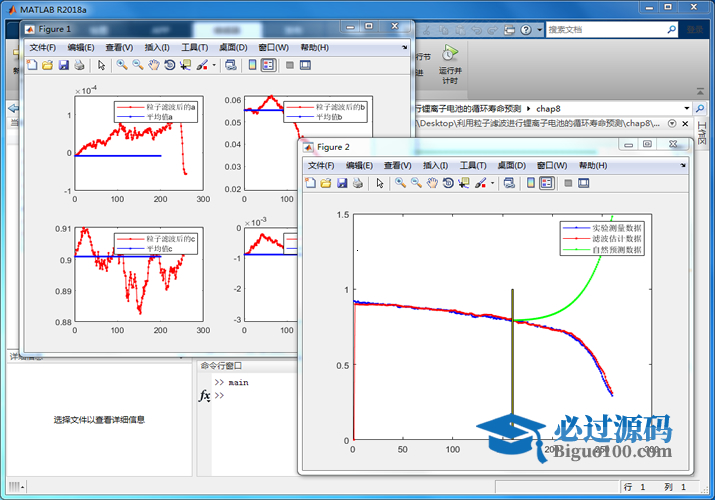This screenshot has width=715, height=500.
Task: Close the open editor file tab
Action: 685,124
